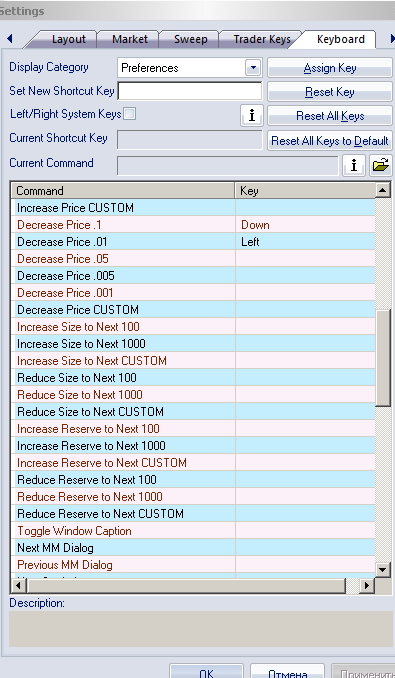Switch to the Sweep tab

190,39
